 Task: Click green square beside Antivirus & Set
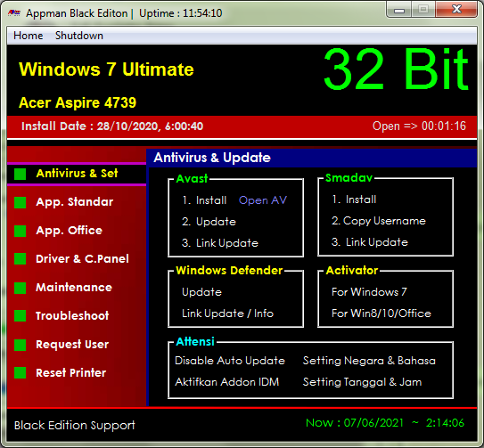coord(21,174)
